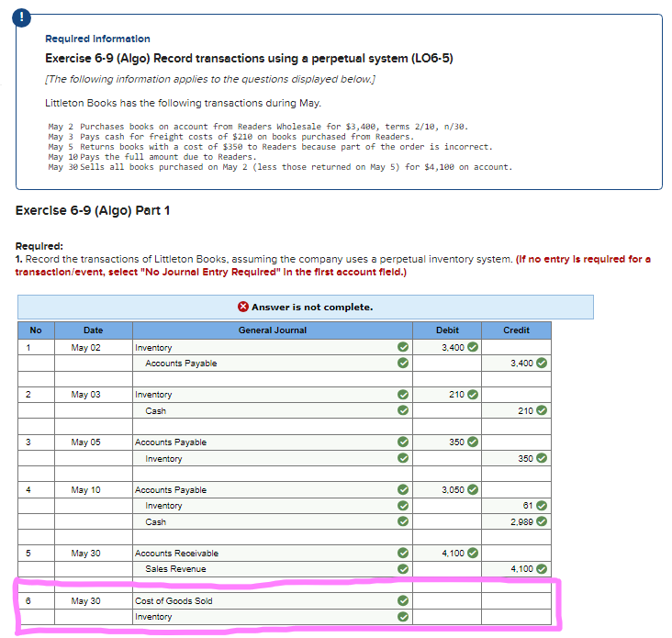Click green check next to May 05 Inventory account
This screenshot has height=638, width=672.
click(403, 458)
